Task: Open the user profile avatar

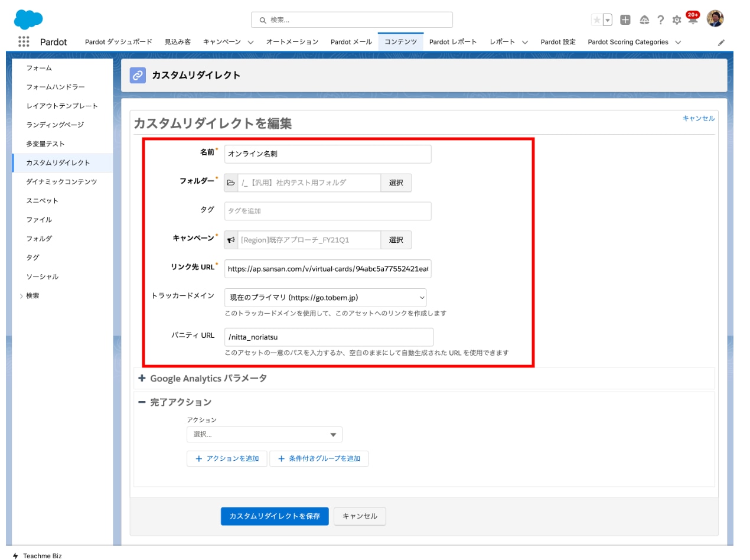Action: click(x=715, y=19)
